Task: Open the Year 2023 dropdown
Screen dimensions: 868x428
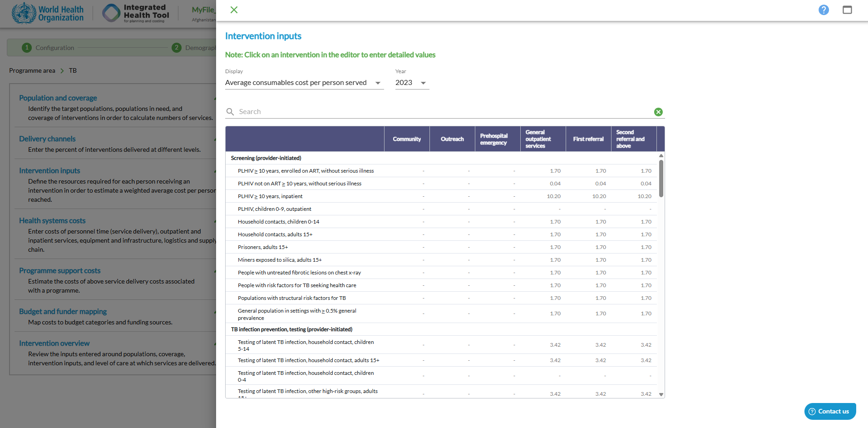Action: coord(411,83)
